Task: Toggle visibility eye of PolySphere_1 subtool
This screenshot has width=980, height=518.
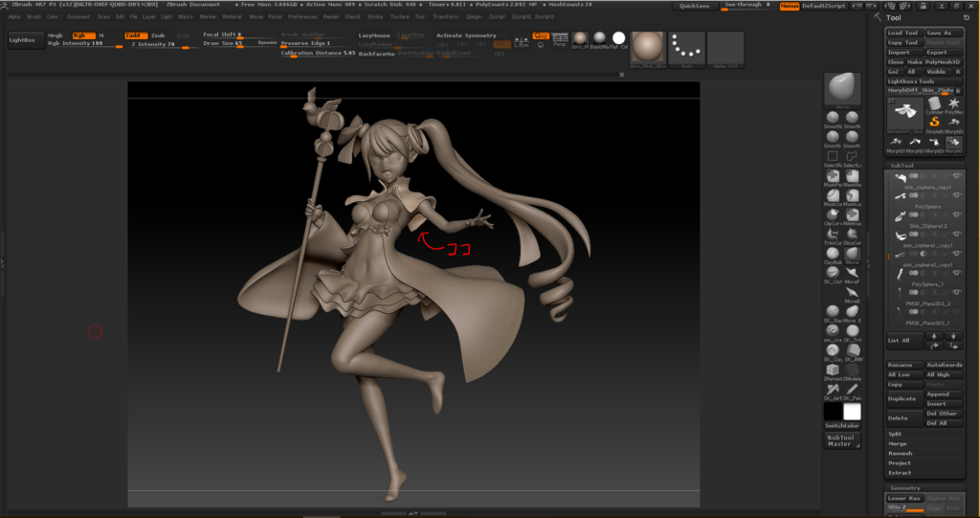Action: 956,274
